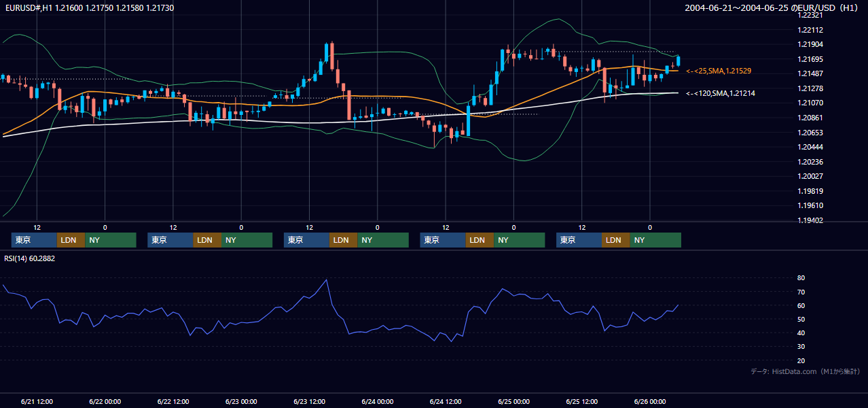868x408 pixels.
Task: Select RSI scale value 80
Action: coord(801,278)
